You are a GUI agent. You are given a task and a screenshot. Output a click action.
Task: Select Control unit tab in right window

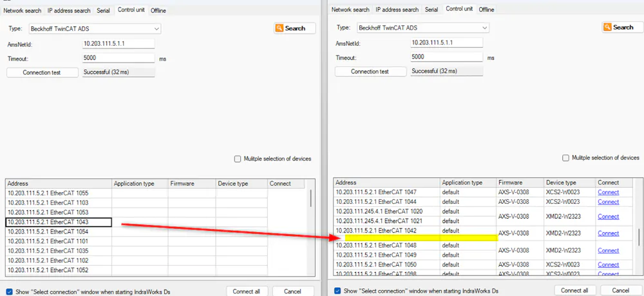(x=459, y=8)
